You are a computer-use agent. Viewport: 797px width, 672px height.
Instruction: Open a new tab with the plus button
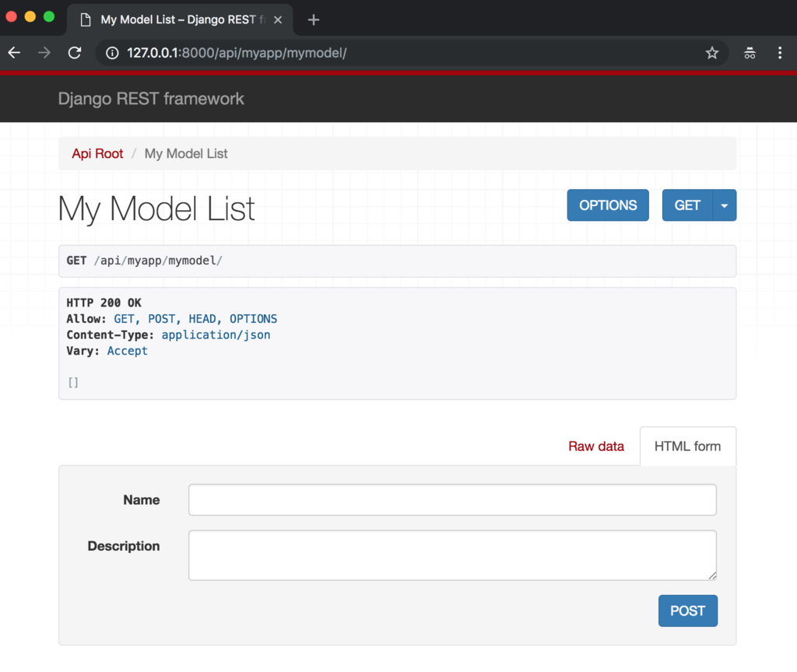314,19
